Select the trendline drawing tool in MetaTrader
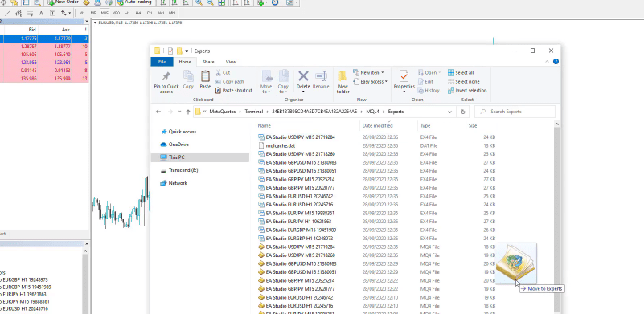This screenshot has height=314, width=644. [8, 13]
